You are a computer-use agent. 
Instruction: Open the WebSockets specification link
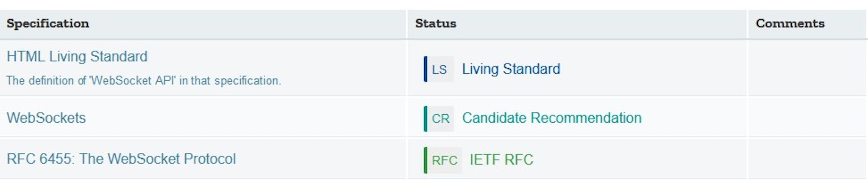coord(46,118)
